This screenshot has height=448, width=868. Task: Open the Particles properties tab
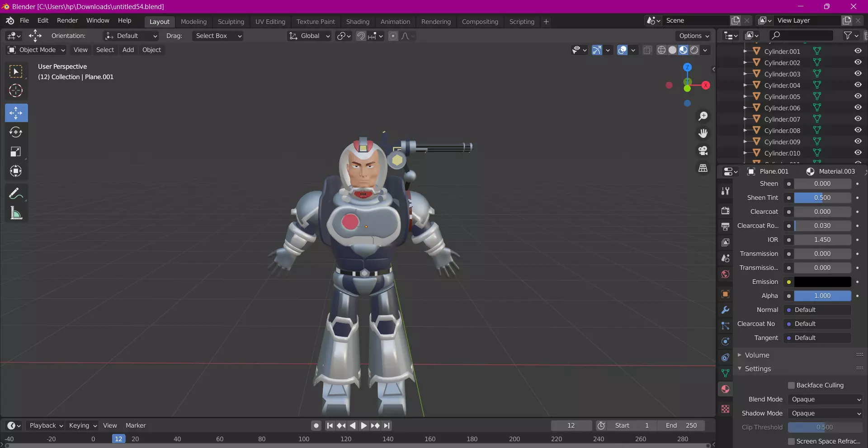726,325
